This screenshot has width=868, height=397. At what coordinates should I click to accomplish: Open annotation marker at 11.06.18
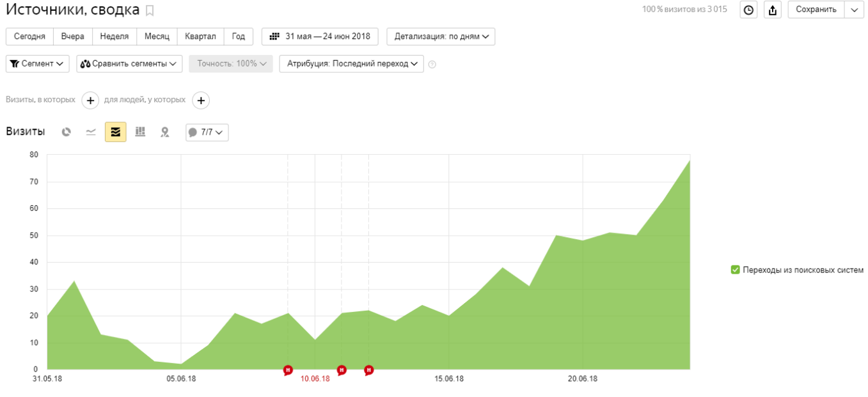click(x=342, y=370)
